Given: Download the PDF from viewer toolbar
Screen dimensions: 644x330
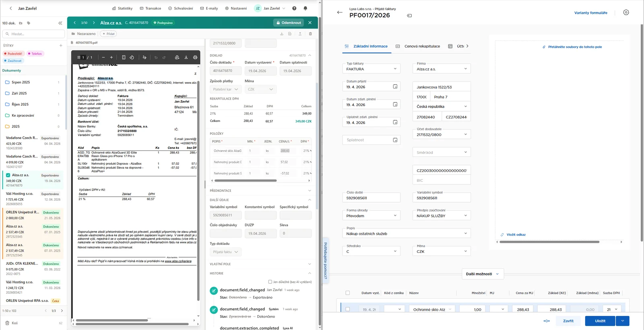Looking at the screenshot, I should 186,57.
